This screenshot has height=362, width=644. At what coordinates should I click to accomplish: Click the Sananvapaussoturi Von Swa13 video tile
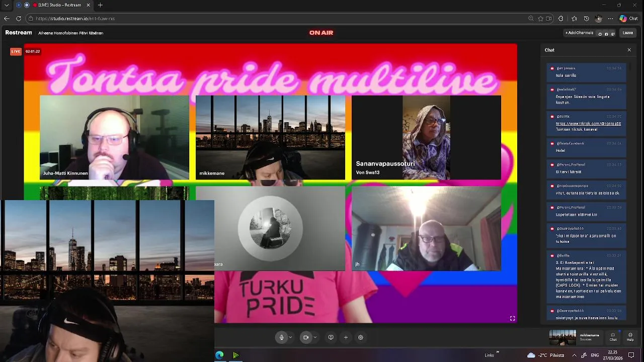[426, 137]
